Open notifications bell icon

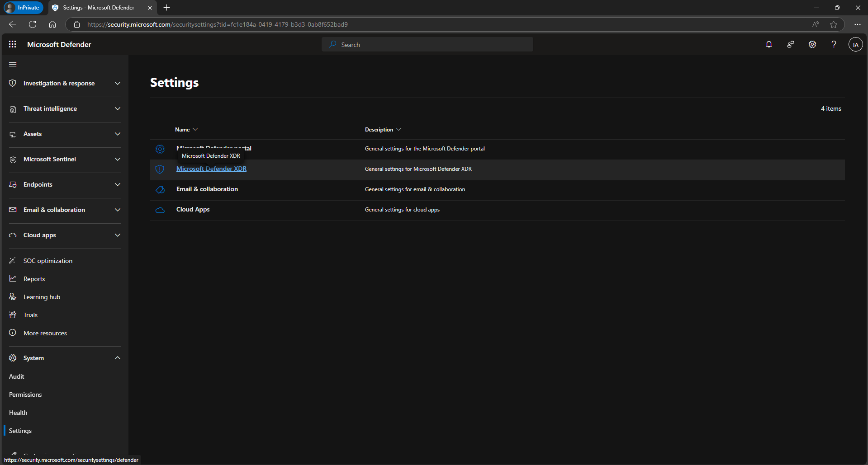click(x=769, y=44)
